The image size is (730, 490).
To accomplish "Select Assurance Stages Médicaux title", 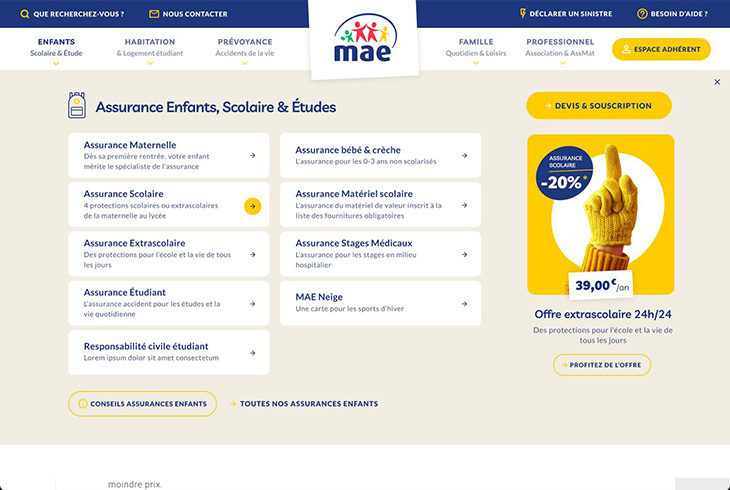I will pos(354,243).
